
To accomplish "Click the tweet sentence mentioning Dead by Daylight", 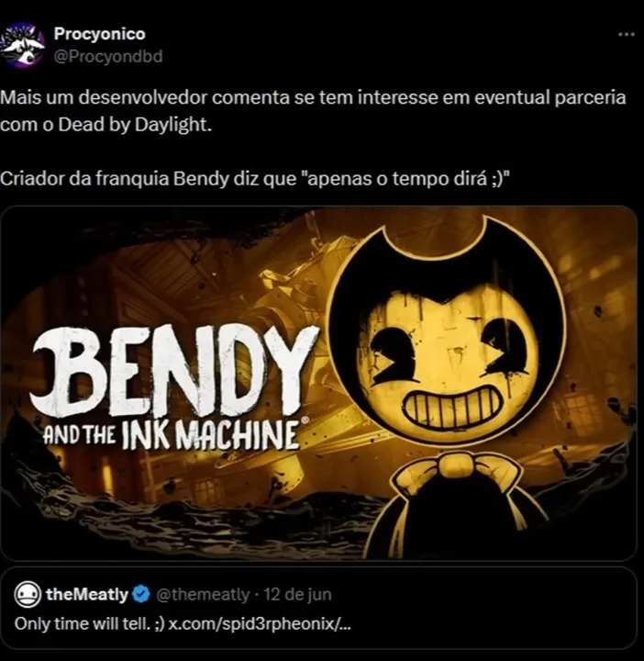I will point(313,111).
